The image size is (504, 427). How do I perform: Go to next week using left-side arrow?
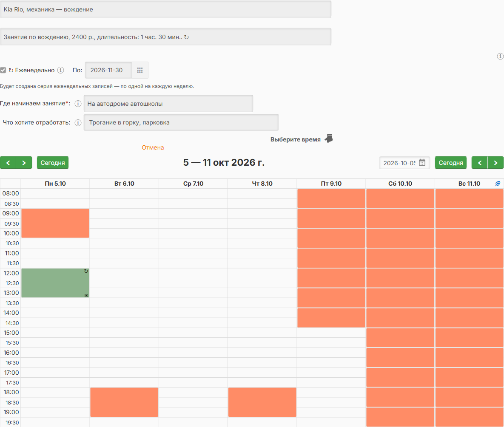pos(24,163)
